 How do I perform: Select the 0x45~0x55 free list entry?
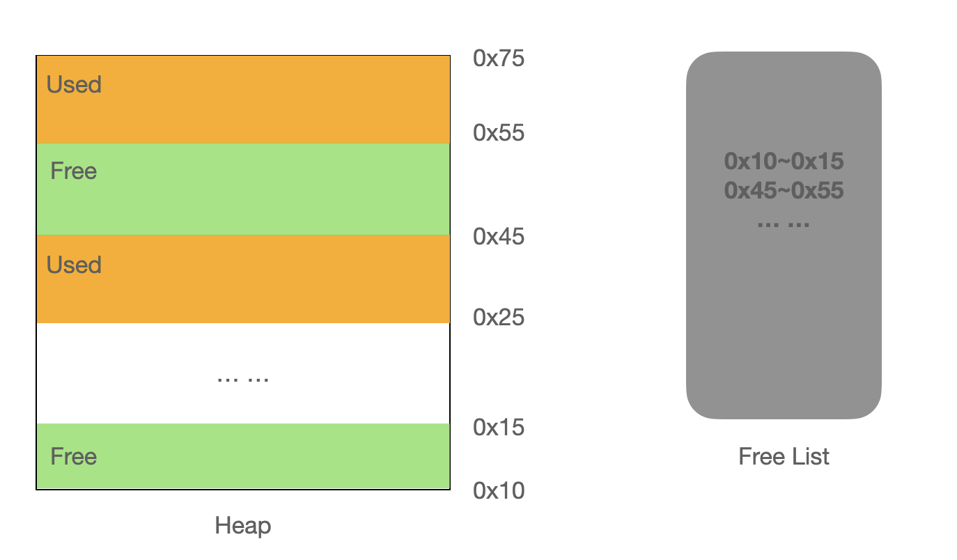pos(784,190)
